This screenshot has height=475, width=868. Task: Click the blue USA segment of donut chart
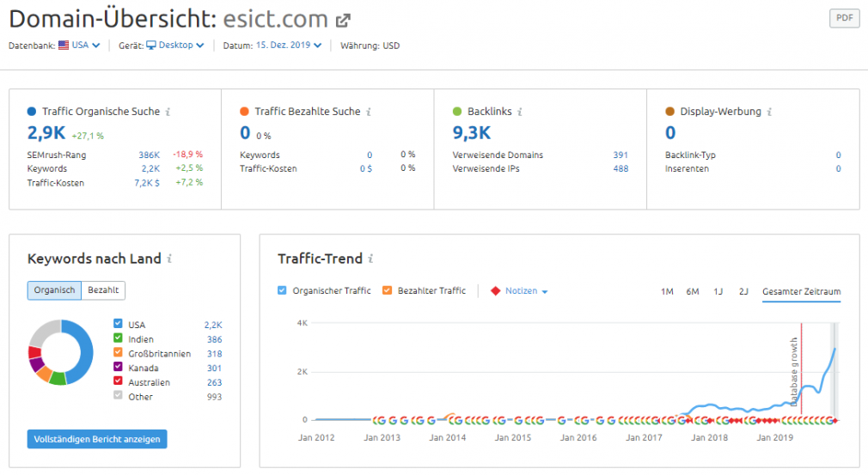pos(85,351)
